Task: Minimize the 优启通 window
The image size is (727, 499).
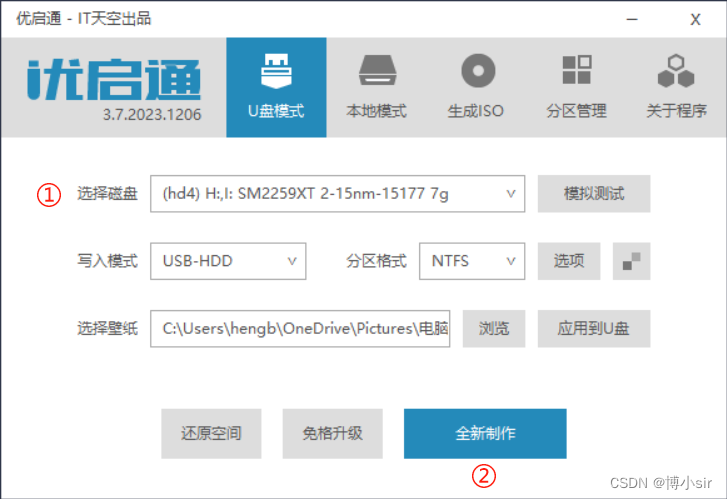Action: coord(632,19)
